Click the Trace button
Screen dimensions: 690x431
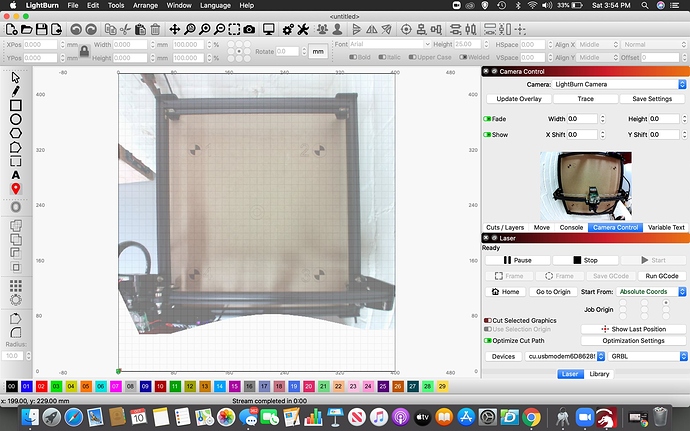[x=585, y=99]
